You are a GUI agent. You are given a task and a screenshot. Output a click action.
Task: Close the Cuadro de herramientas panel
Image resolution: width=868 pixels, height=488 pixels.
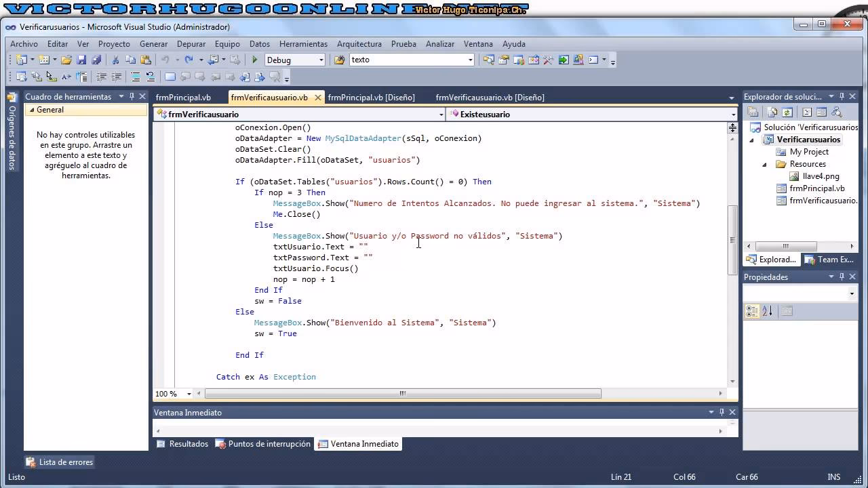point(142,97)
